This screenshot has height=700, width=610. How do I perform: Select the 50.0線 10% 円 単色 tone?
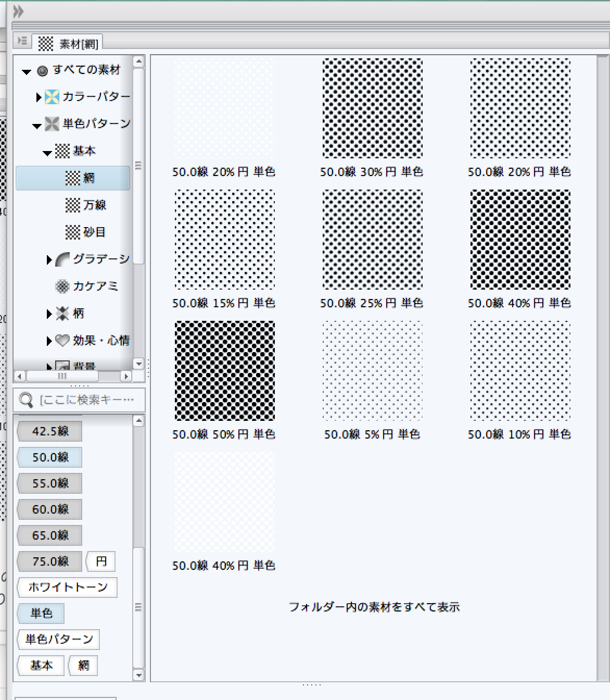520,371
